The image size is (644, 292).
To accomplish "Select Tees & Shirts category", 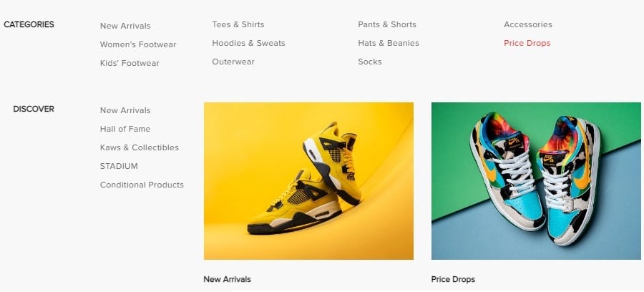I will pyautogui.click(x=238, y=24).
